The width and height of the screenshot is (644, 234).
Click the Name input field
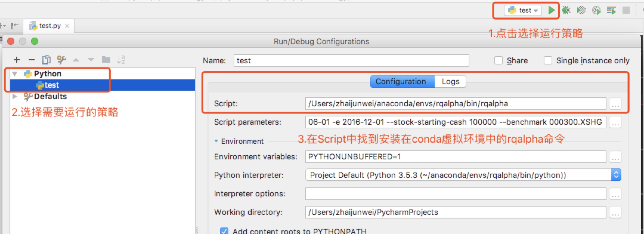[x=351, y=61]
